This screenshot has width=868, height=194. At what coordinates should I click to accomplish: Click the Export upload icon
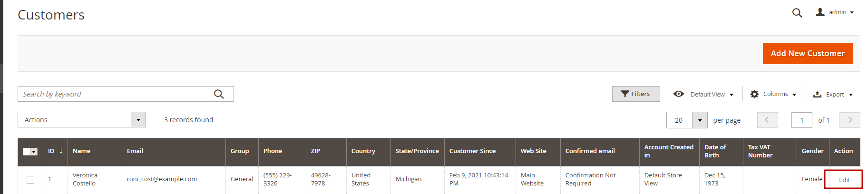coord(817,94)
